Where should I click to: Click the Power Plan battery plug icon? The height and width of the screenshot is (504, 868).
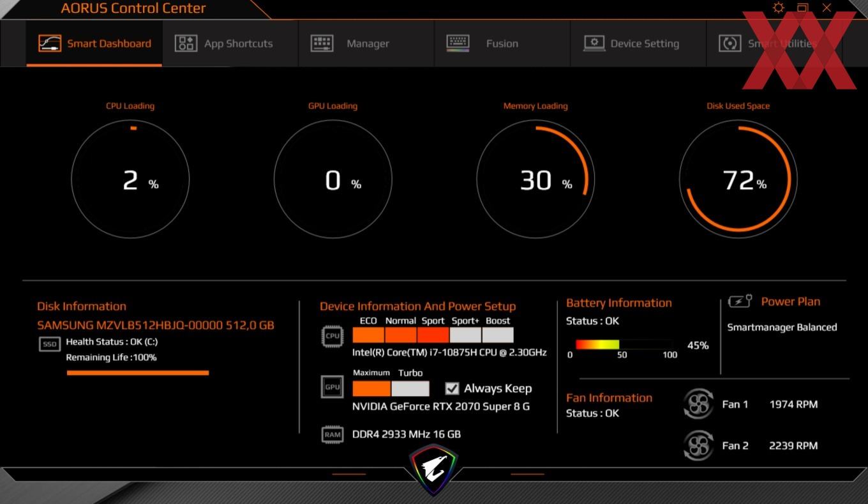[x=740, y=302]
